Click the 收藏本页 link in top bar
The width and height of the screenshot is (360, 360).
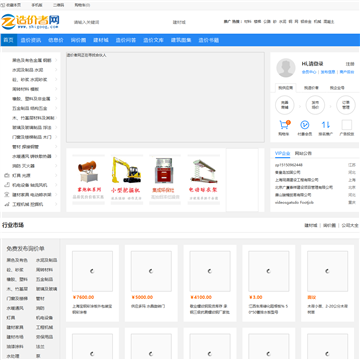[x=13, y=5]
